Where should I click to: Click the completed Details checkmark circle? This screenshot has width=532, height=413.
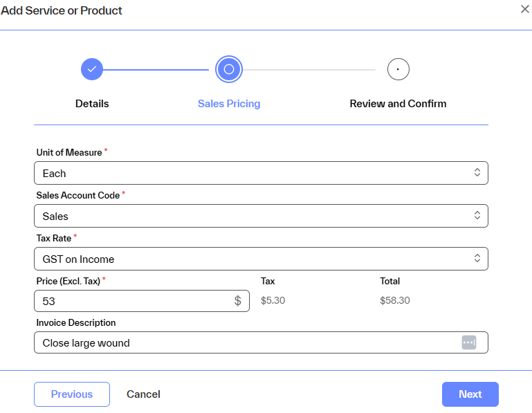(92, 69)
